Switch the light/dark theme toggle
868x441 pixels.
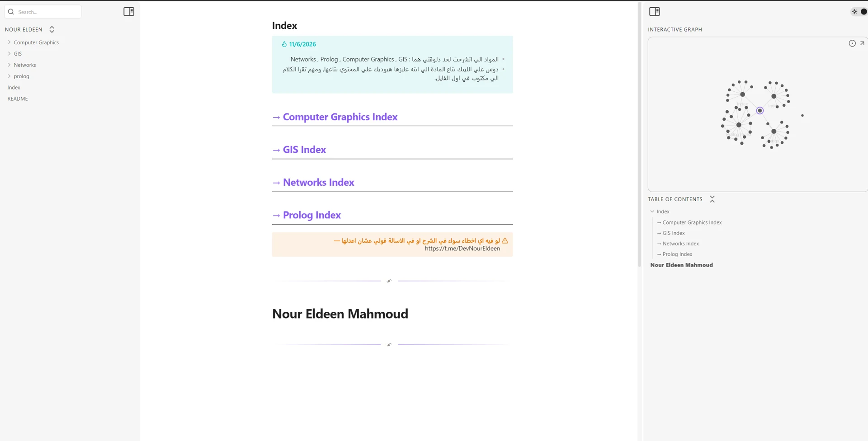click(859, 12)
